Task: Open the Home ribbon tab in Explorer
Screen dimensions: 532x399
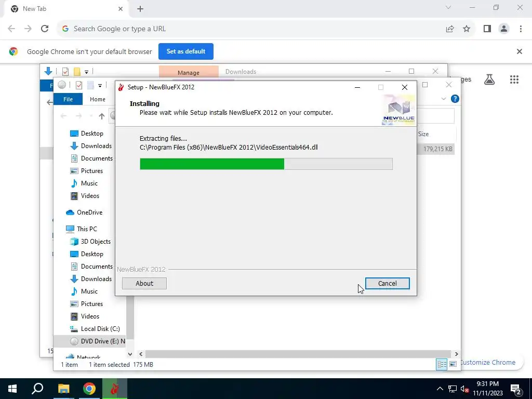Action: [97, 99]
